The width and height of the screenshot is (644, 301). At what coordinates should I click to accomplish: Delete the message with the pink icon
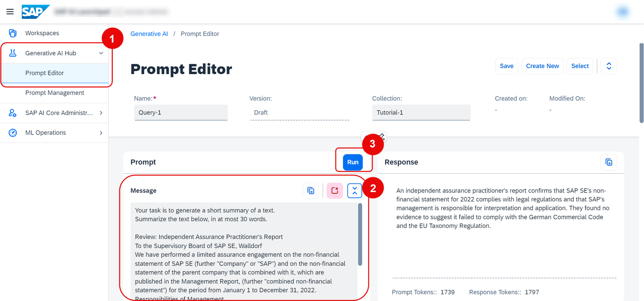[335, 191]
